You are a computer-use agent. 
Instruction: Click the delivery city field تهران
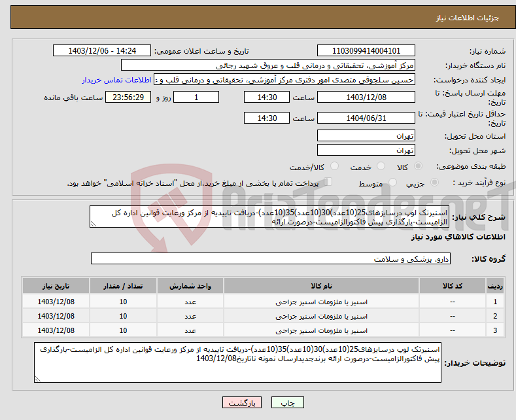(x=366, y=150)
